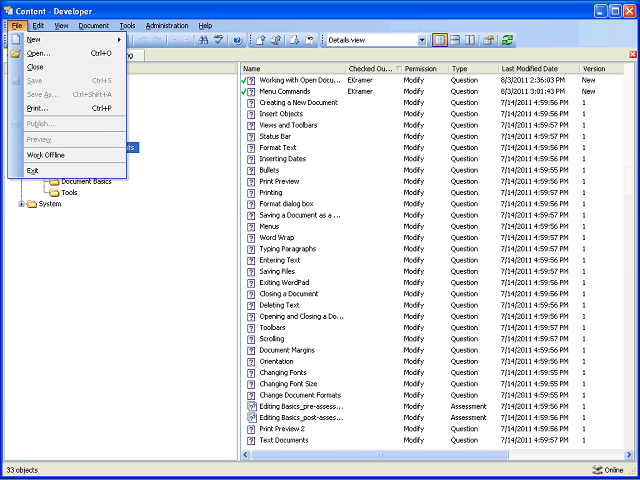Image resolution: width=640 pixels, height=480 pixels.
Task: Click the Type column header
Action: [x=473, y=69]
